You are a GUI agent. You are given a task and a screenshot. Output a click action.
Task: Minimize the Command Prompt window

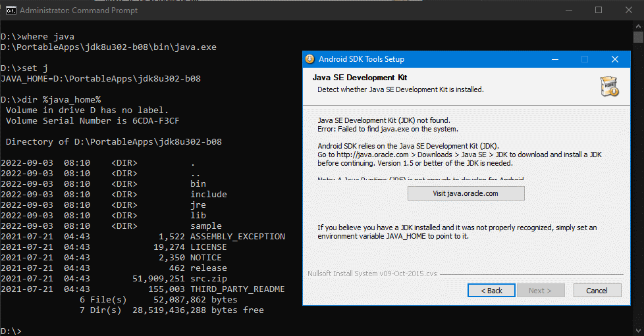pyautogui.click(x=569, y=11)
